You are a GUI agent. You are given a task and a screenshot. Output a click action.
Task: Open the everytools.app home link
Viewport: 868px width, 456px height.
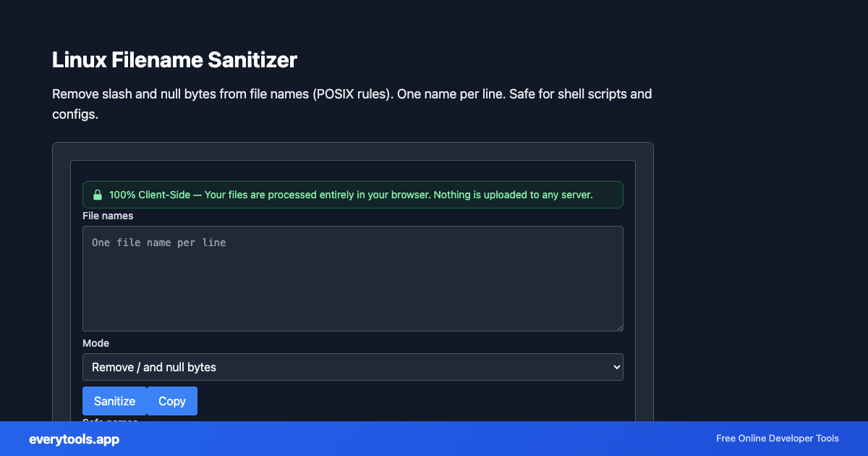click(x=73, y=439)
